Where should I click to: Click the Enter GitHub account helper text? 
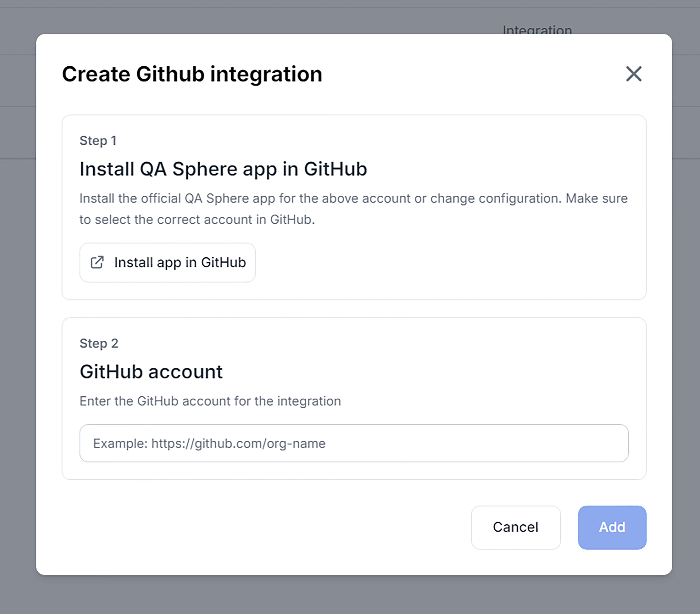pos(210,401)
